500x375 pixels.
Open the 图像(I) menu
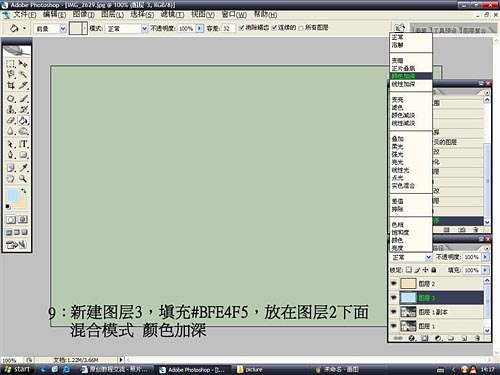point(84,15)
